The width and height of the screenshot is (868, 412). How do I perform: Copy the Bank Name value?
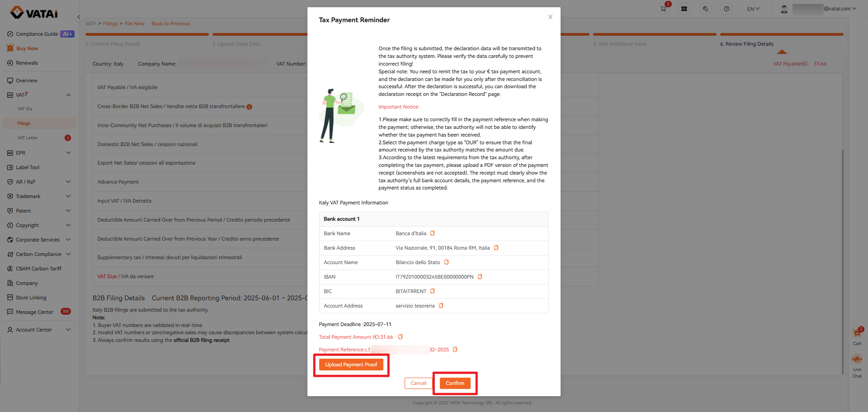432,233
